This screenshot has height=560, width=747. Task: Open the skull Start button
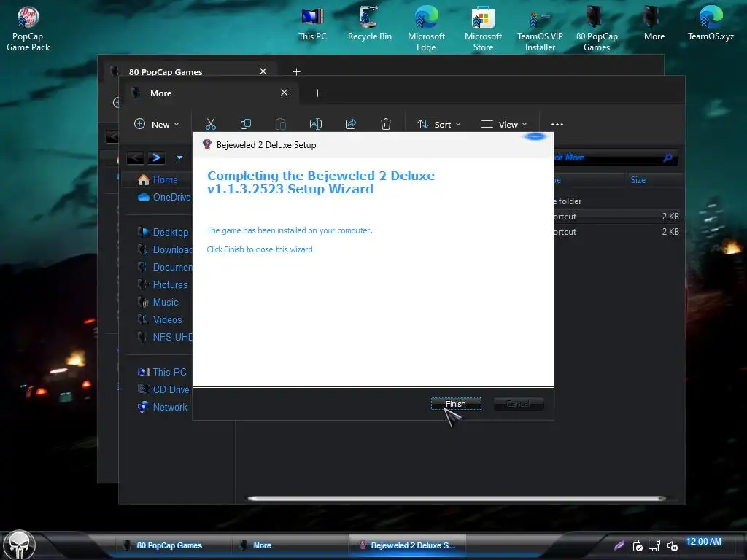(x=19, y=545)
